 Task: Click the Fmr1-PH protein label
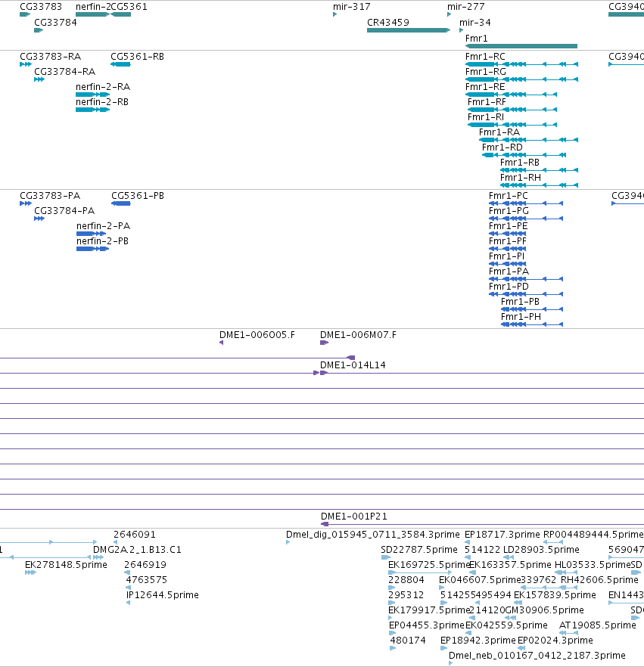521,317
